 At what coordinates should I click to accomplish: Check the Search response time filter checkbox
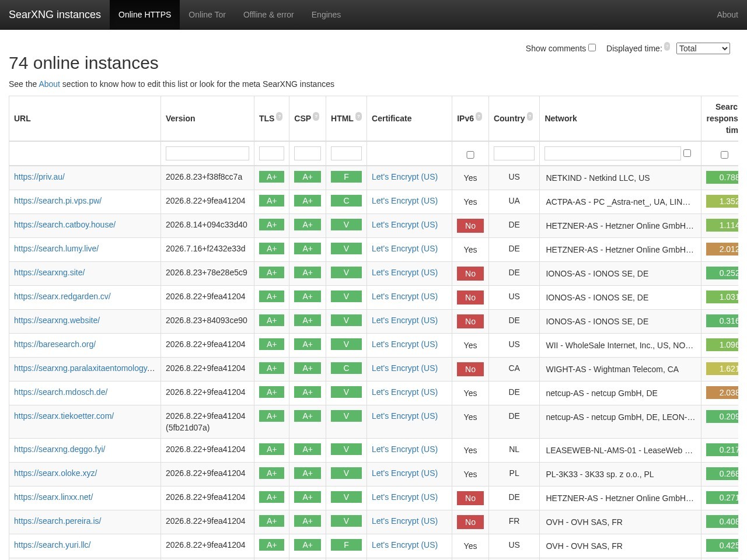724,155
